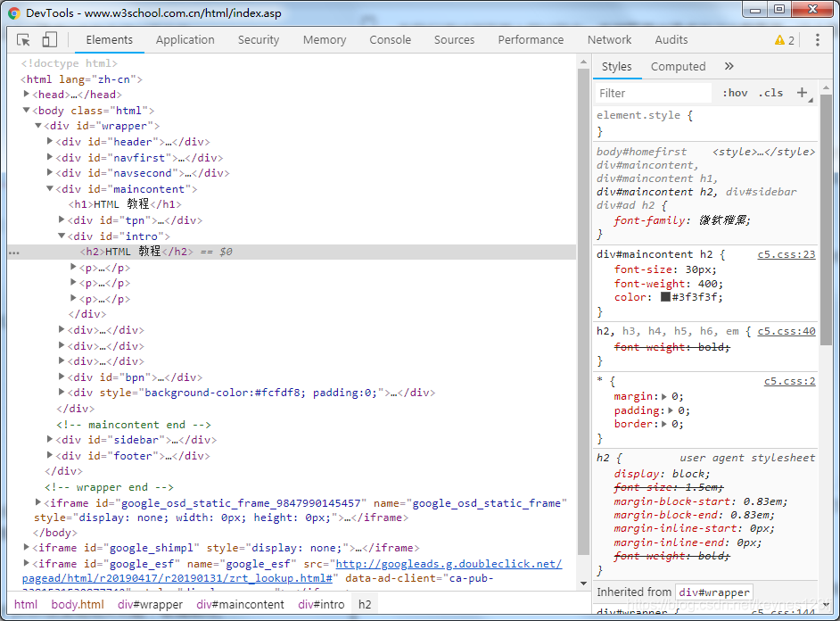Expand the div footer node
The width and height of the screenshot is (840, 621).
[x=50, y=455]
